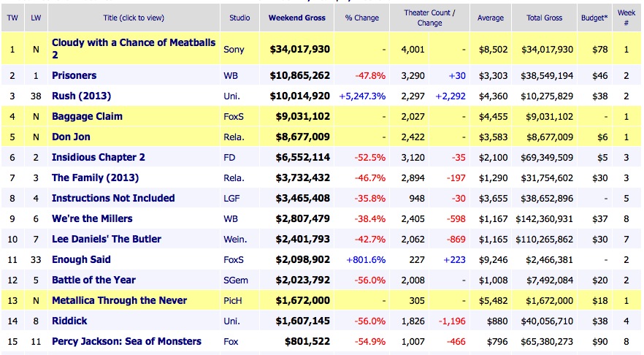Open the Prisoners movie link

point(74,75)
